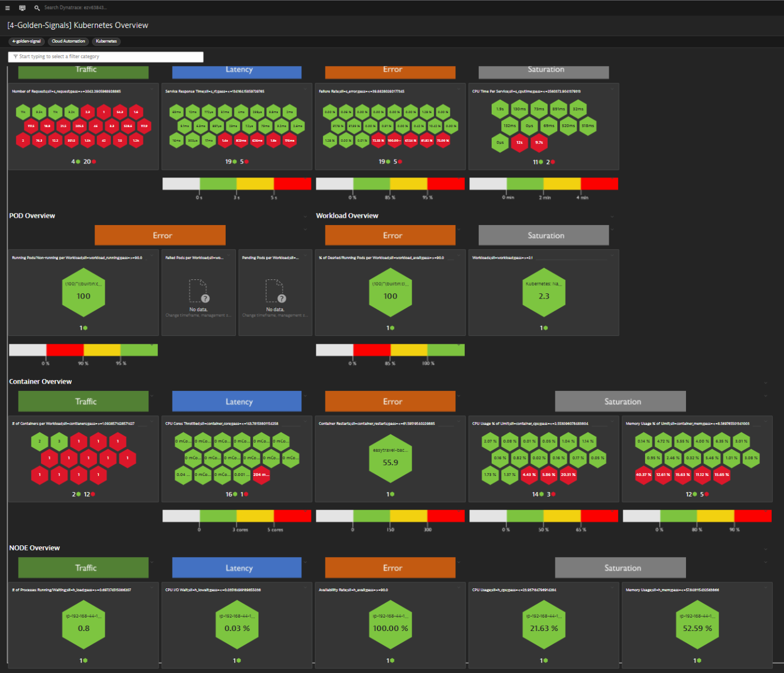Viewport: 784px width, 673px height.
Task: Open the dropdown on the Workload Overview header
Action: point(612,216)
